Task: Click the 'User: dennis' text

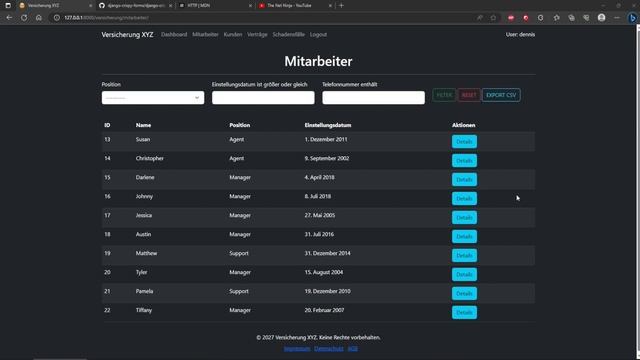Action: [x=520, y=35]
